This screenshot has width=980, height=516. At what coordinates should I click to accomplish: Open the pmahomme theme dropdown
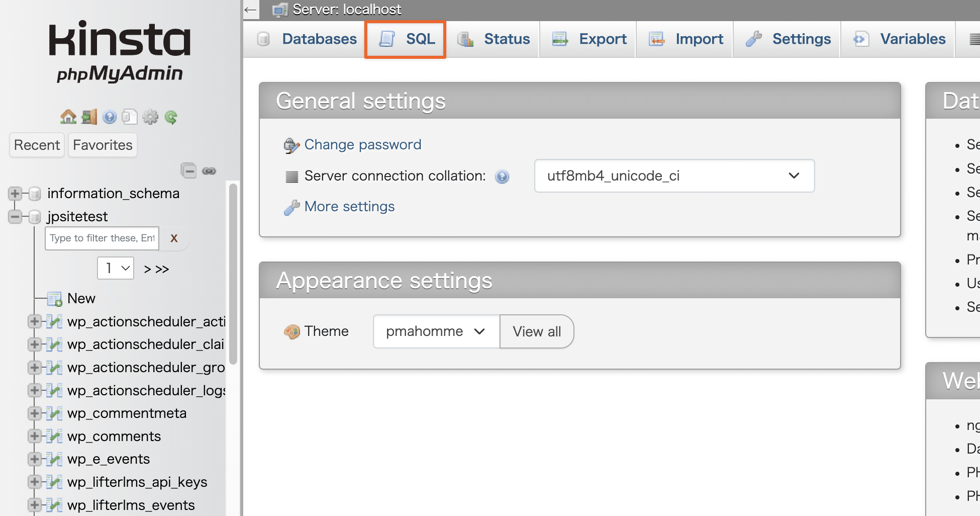click(436, 331)
